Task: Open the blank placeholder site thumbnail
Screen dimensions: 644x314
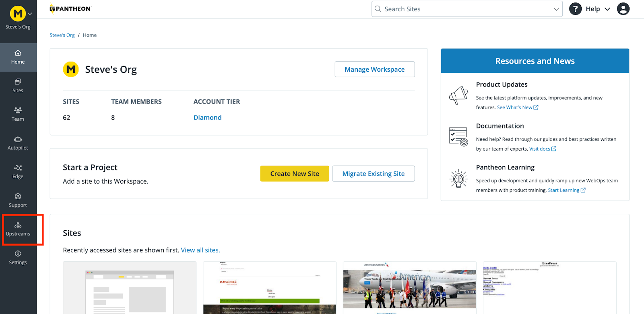Action: pyautogui.click(x=130, y=287)
